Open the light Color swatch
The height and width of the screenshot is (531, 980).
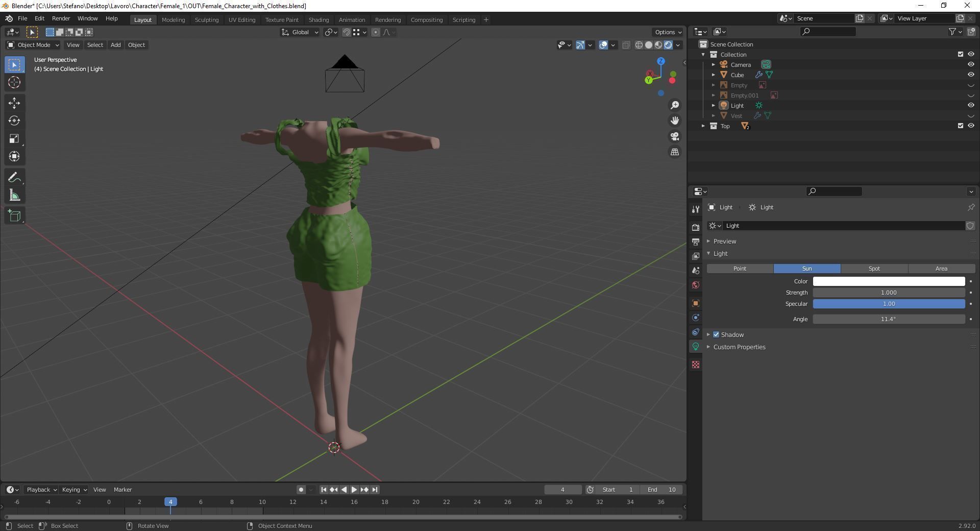pyautogui.click(x=889, y=281)
